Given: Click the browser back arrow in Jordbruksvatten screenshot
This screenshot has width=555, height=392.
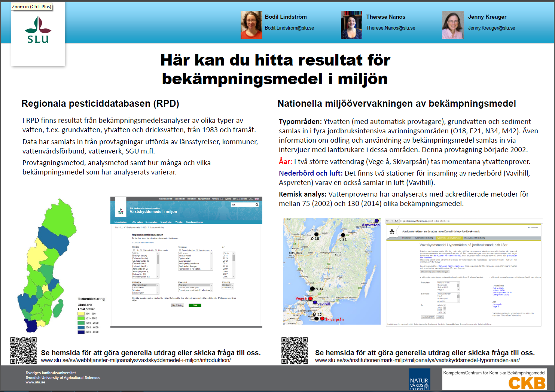Looking at the screenshot, I should click(x=388, y=221).
